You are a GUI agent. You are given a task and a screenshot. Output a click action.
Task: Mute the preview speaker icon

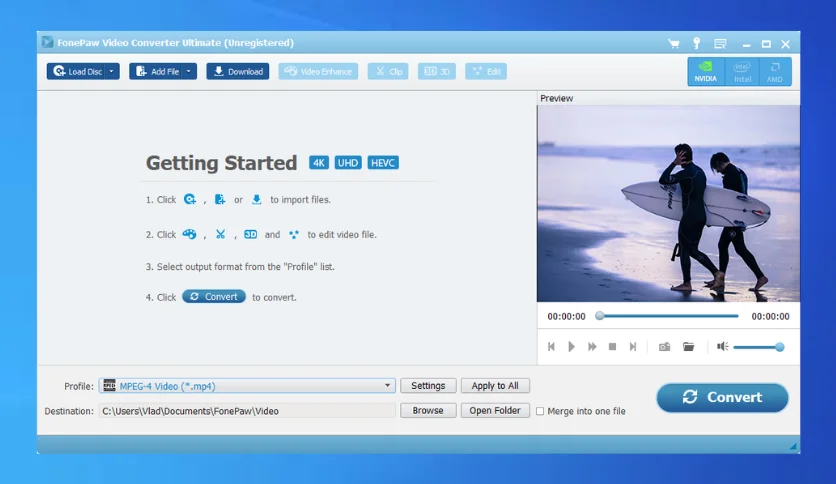pos(722,347)
